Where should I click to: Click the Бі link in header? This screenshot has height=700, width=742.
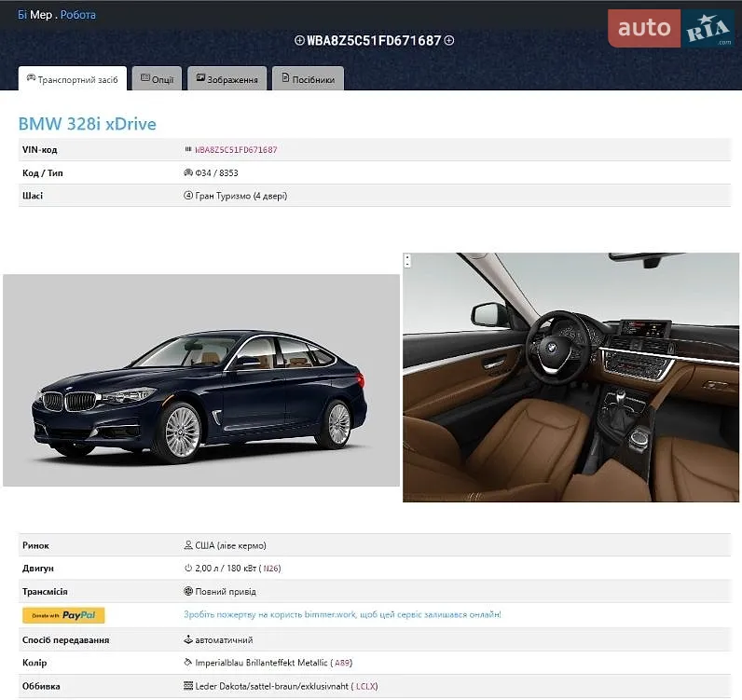pos(22,15)
